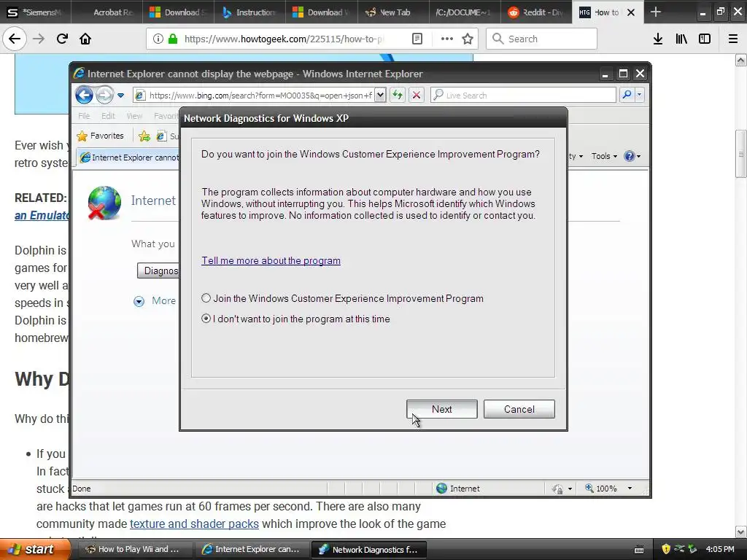The height and width of the screenshot is (560, 747).
Task: Cancel the Network Diagnostics dialog
Action: pyautogui.click(x=519, y=409)
